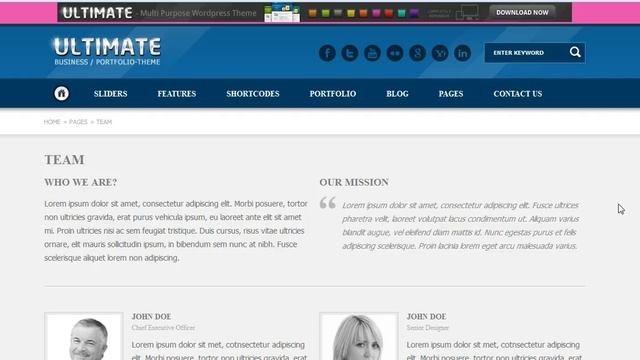
Task: Open the LinkedIn social icon
Action: [x=462, y=53]
